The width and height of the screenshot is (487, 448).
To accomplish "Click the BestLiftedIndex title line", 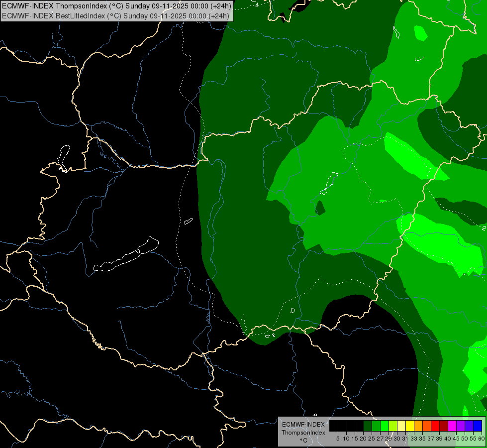I will [x=115, y=16].
